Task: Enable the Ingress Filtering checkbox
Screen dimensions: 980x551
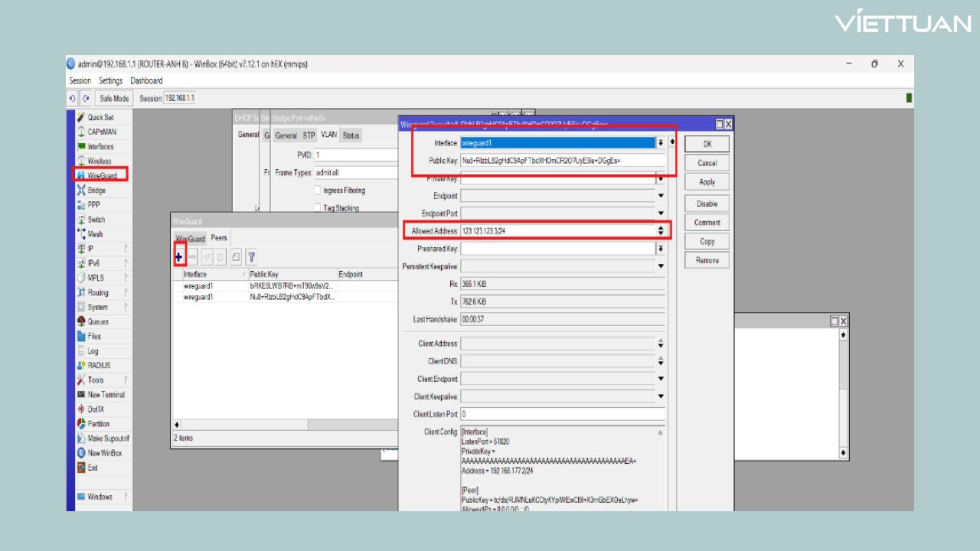Action: coord(318,191)
